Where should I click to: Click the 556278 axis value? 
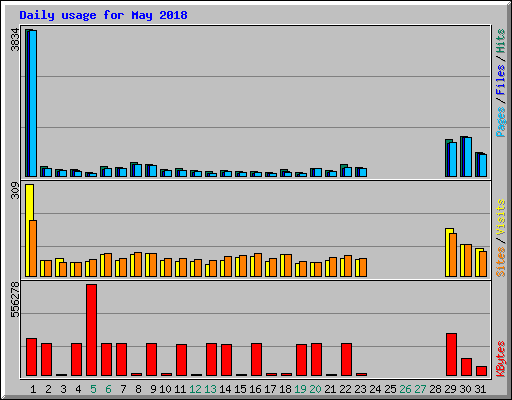point(15,299)
